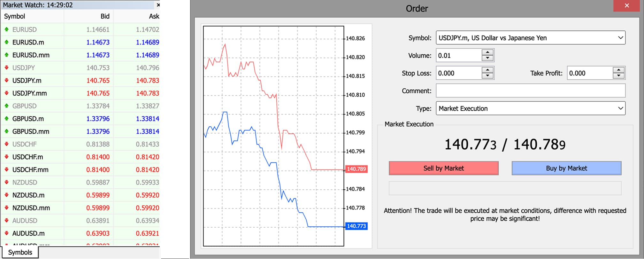This screenshot has height=259, width=644.
Task: Click inside the Comment text field
Action: coord(530,91)
